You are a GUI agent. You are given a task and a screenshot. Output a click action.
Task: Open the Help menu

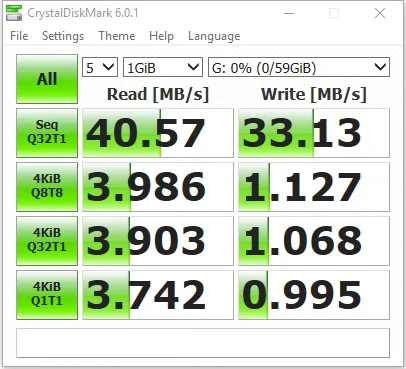(161, 36)
